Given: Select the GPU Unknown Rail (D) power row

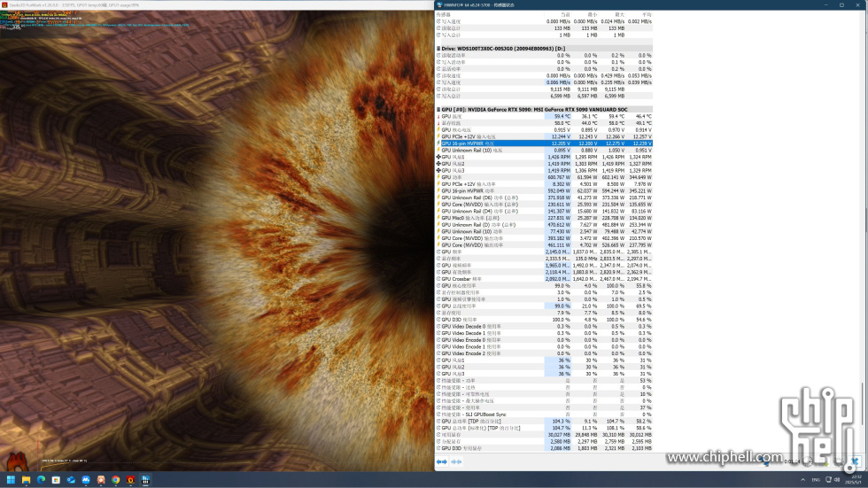Looking at the screenshot, I should [x=544, y=225].
